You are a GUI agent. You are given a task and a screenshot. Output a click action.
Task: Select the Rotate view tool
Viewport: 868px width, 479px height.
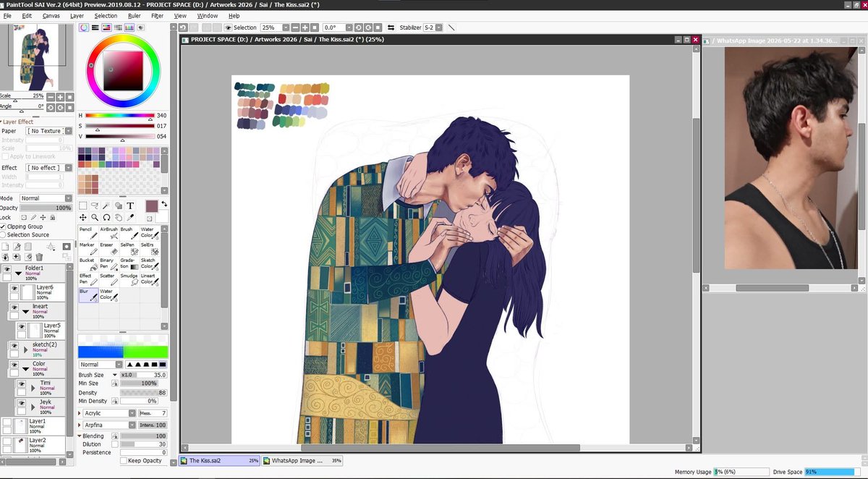(x=107, y=217)
